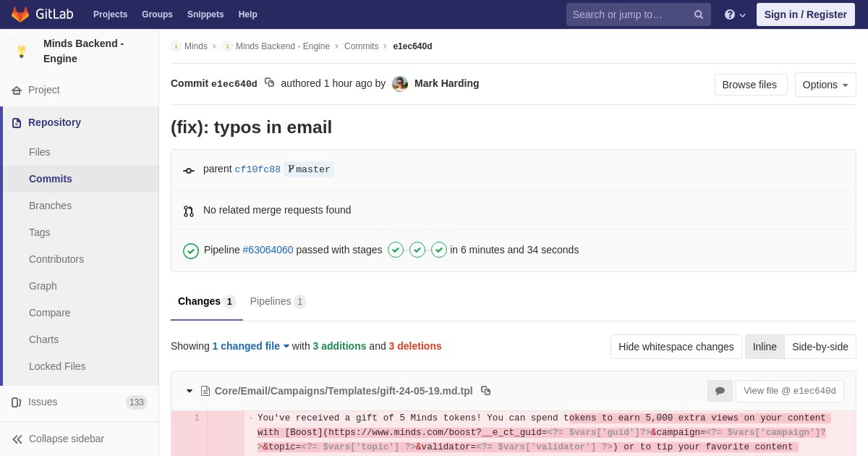Click the Sign in / Register button

point(806,14)
